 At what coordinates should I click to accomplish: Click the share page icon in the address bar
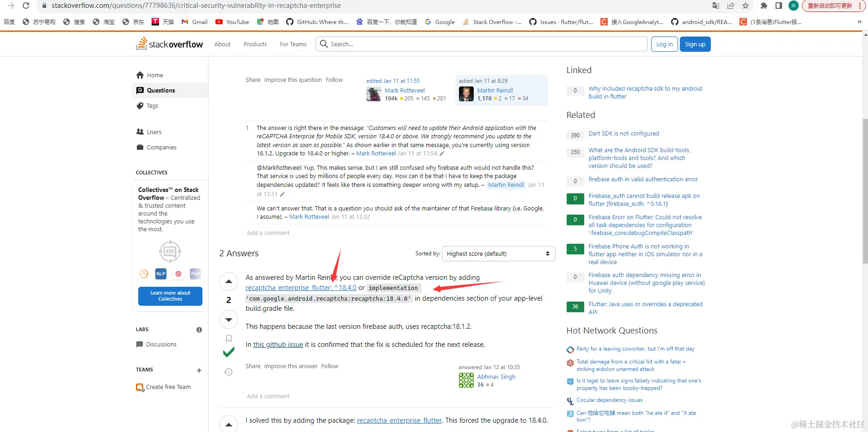point(731,6)
